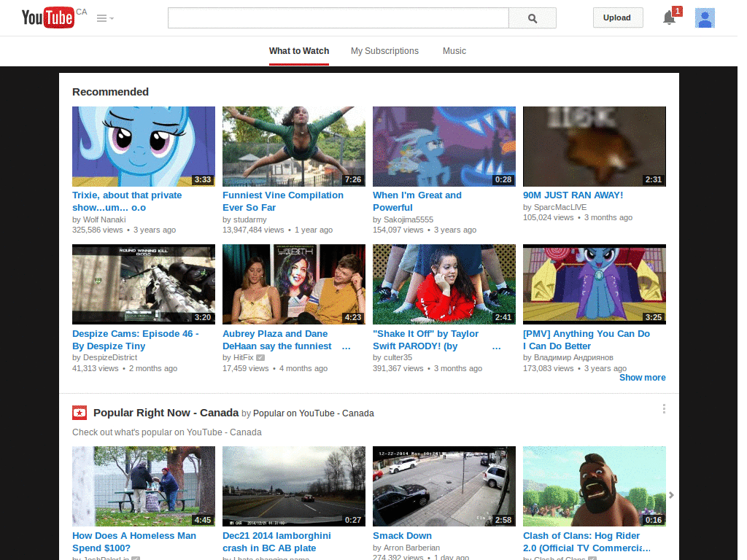Click title 'Clash of Clans: Hog Rider 2.0'
The image size is (747, 560).
coord(587,542)
